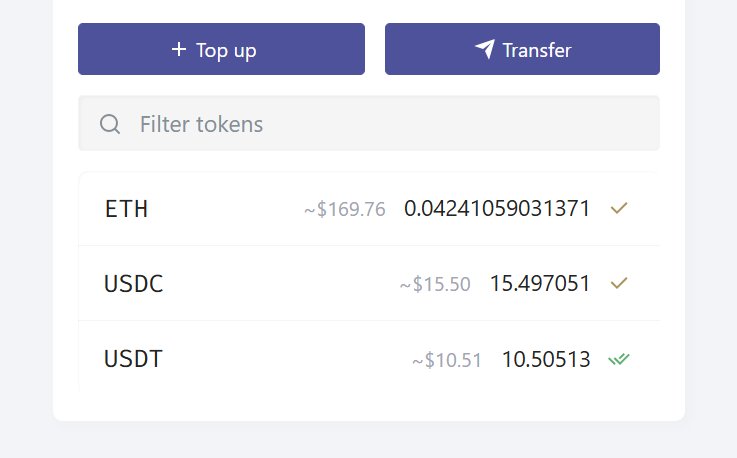The height and width of the screenshot is (458, 737).
Task: Click the USDT balance 10.50513
Action: pos(546,359)
